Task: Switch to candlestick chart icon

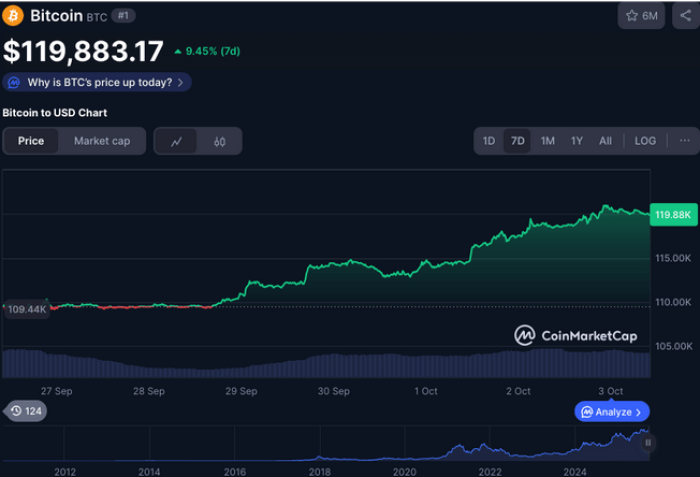Action: click(x=219, y=141)
